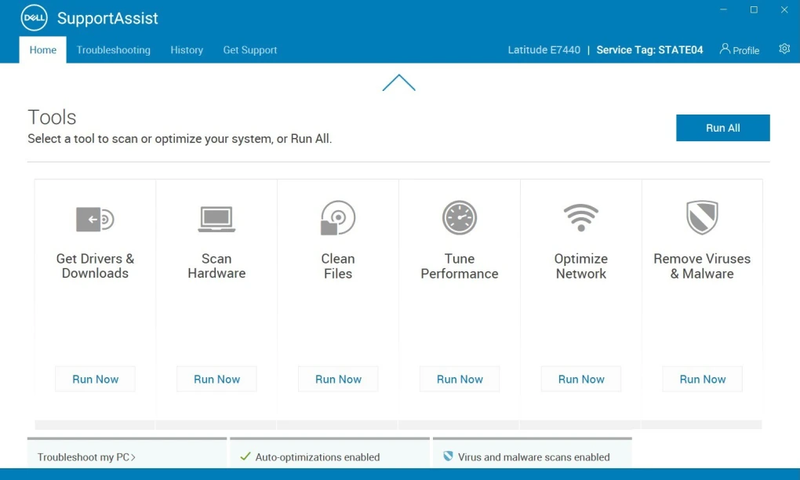Viewport: 800px width, 480px height.
Task: Run Now under Get Drivers & Downloads
Action: [95, 379]
